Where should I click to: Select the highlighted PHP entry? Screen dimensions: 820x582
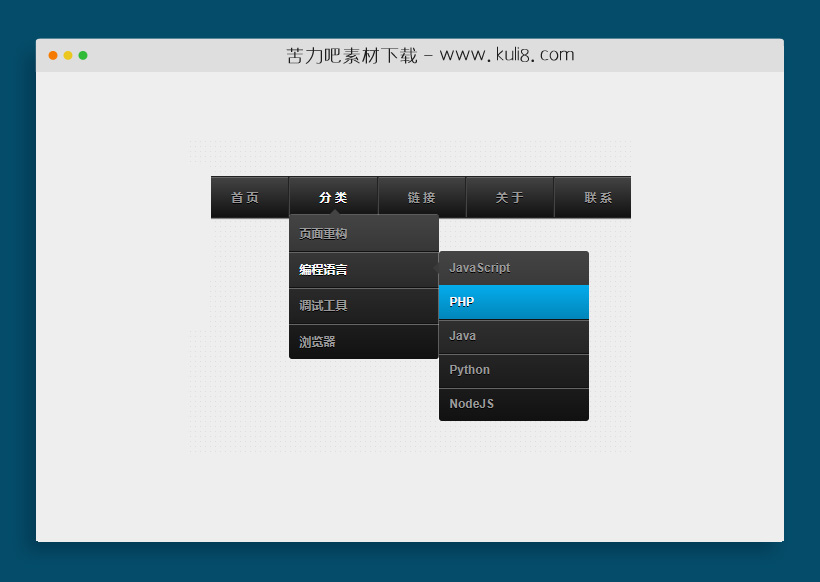point(500,302)
